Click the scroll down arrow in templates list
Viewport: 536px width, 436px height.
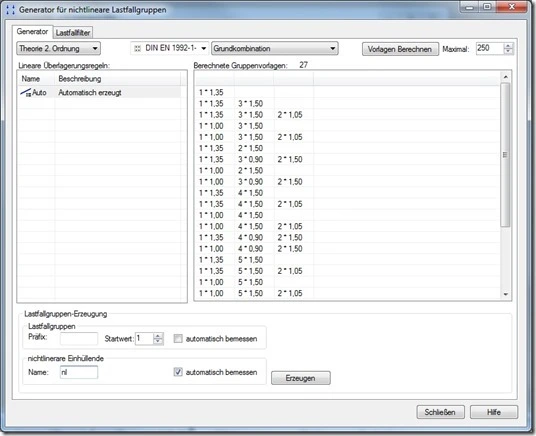(506, 294)
